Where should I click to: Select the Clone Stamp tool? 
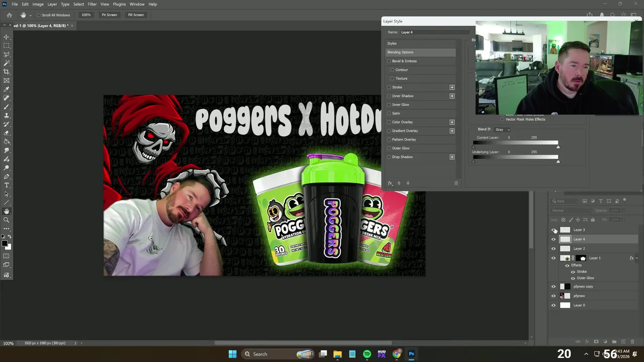coord(7,115)
